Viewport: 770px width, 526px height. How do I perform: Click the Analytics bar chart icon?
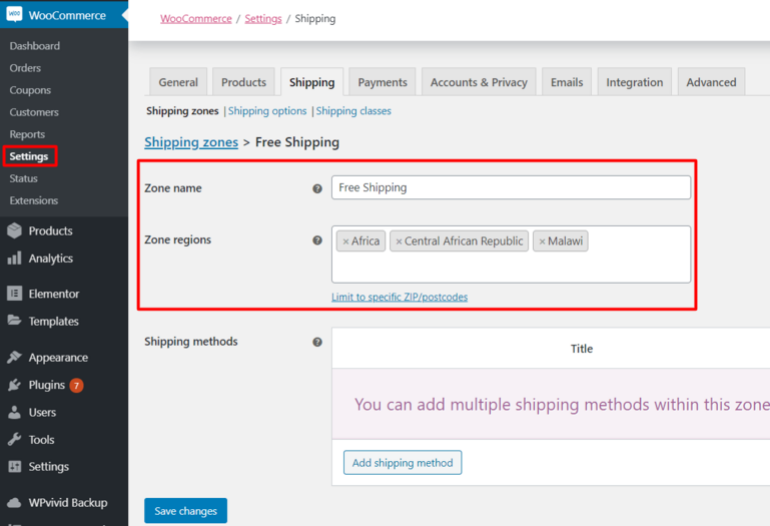14,258
